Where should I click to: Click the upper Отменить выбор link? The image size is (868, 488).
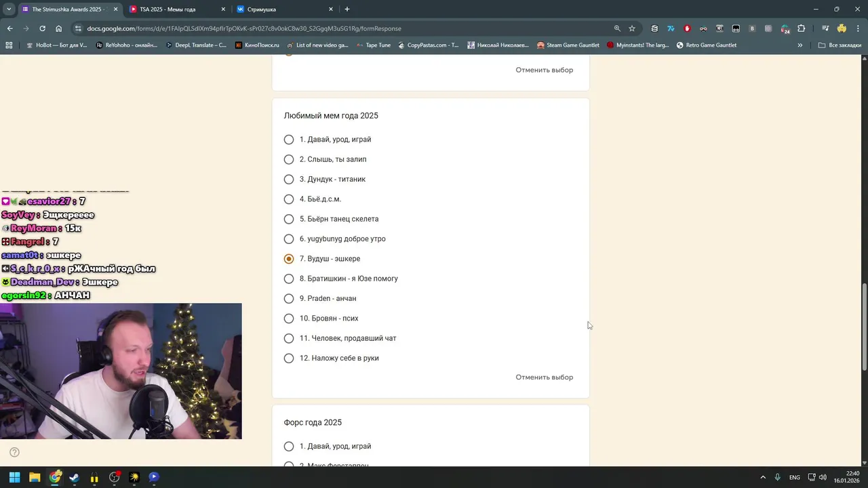[544, 70]
